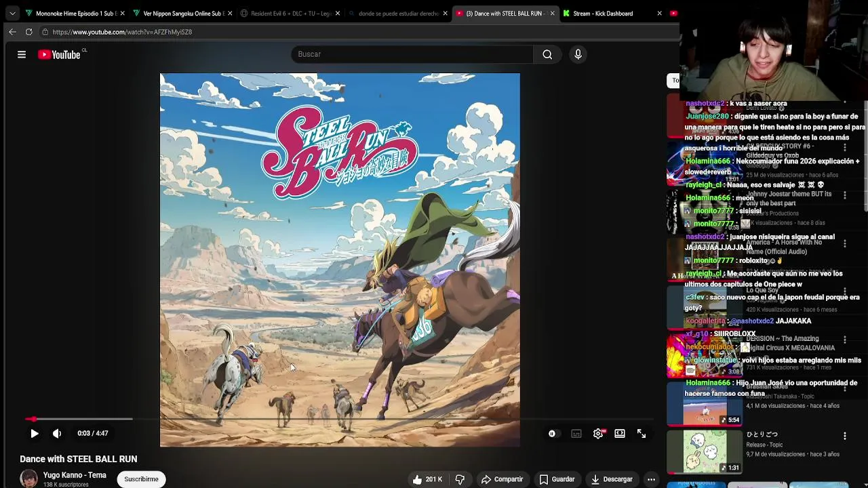The width and height of the screenshot is (868, 488).
Task: Enter fullscreen mode in player
Action: [x=642, y=434]
